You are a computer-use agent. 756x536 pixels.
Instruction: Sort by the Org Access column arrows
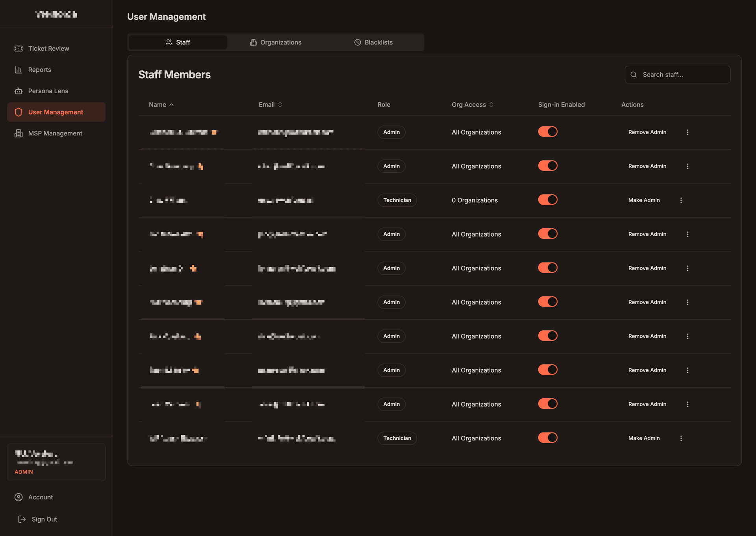coord(491,104)
